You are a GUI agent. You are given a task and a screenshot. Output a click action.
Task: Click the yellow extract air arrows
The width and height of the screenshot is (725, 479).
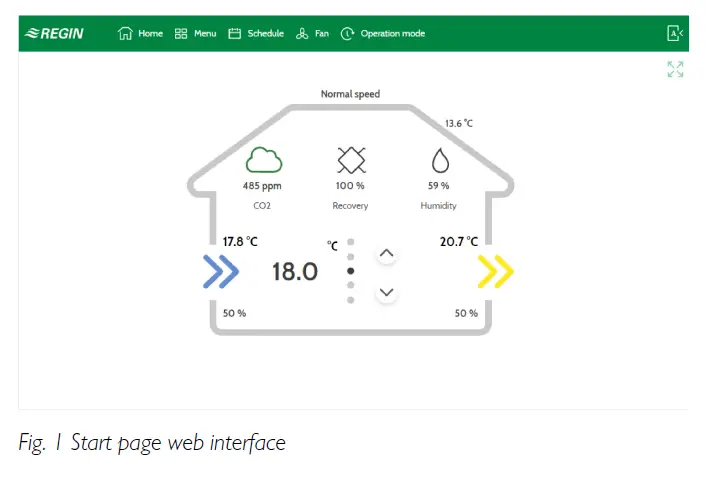point(495,271)
